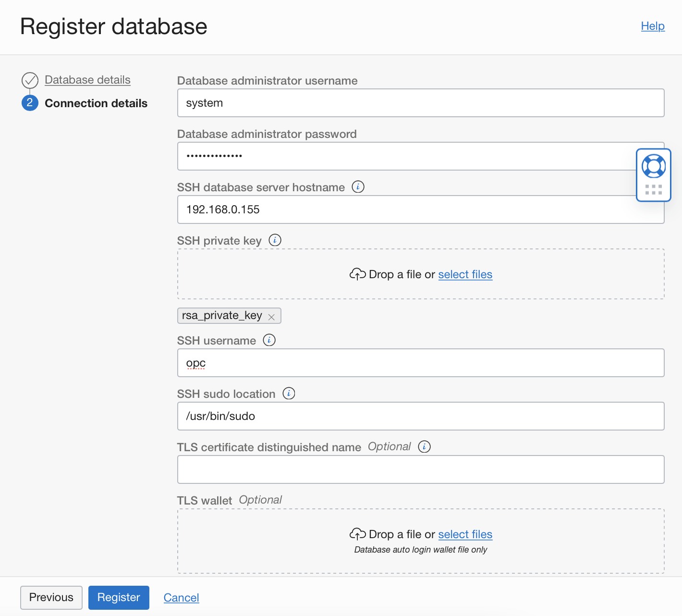
Task: Cancel the database registration
Action: (x=181, y=598)
